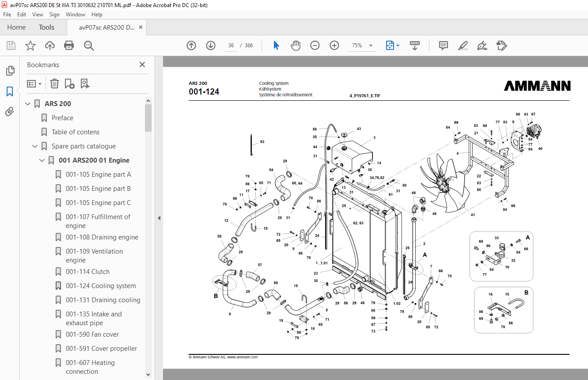Open 001-135 Intake and exhaust pipe bookmark
The image size is (588, 380).
tap(94, 319)
